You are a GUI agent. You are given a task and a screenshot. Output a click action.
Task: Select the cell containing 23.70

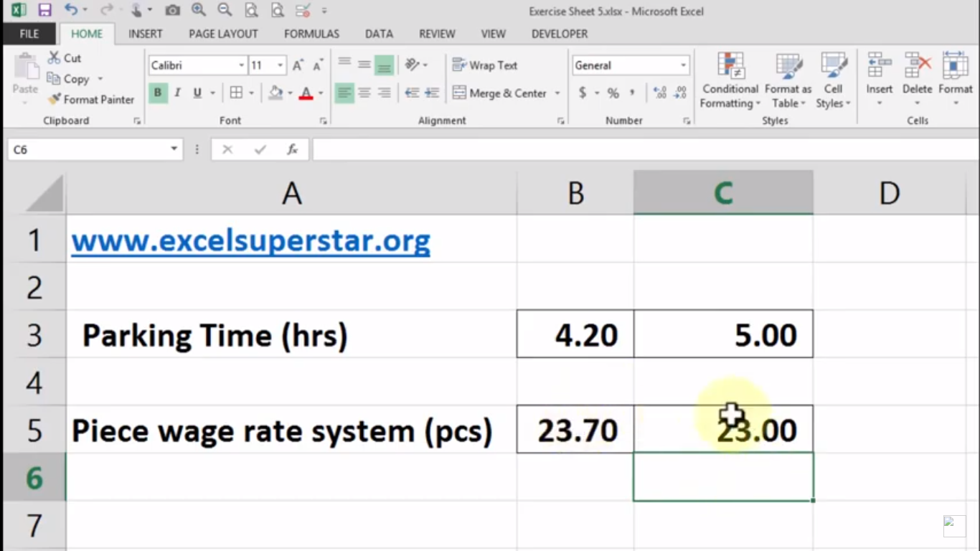click(575, 429)
